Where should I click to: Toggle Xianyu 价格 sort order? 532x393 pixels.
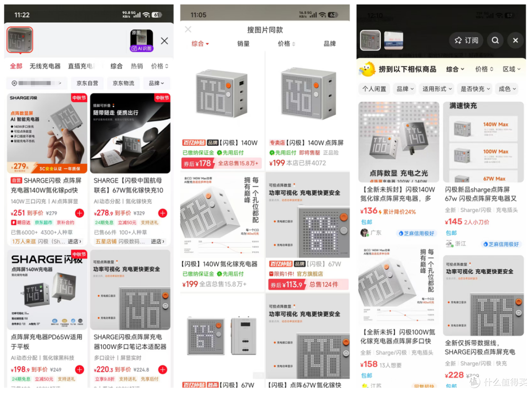(x=484, y=69)
